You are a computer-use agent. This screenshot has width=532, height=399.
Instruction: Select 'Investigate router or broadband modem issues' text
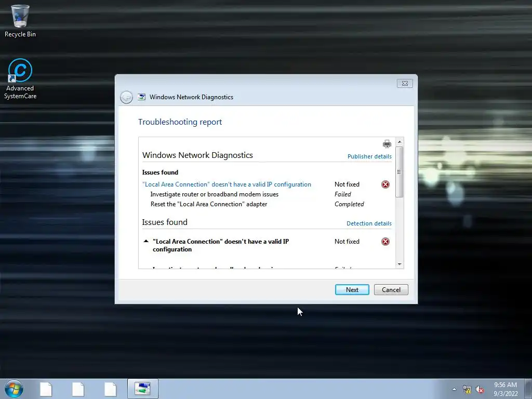pos(215,194)
